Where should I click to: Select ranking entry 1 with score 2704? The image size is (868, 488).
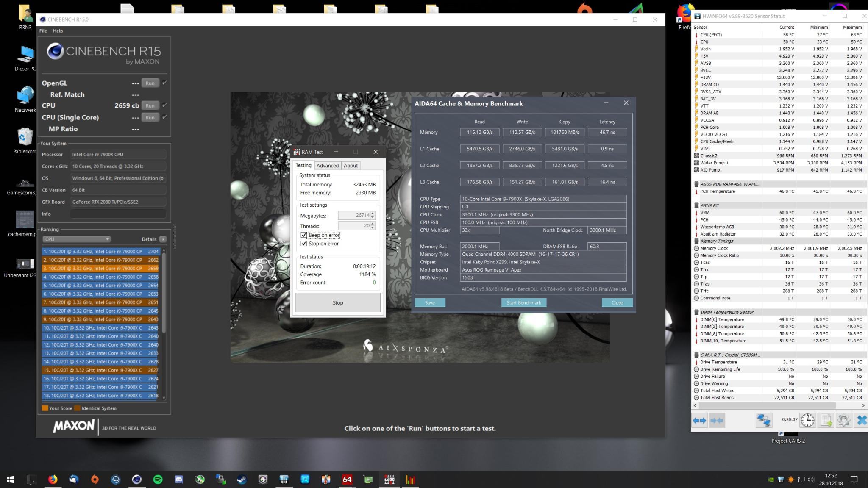[x=101, y=252]
